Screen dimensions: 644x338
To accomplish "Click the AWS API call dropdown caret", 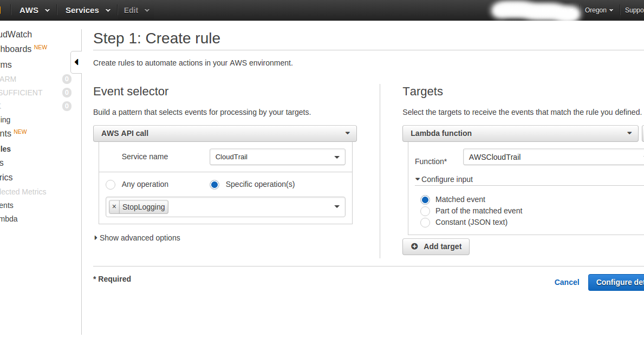I will tap(348, 133).
